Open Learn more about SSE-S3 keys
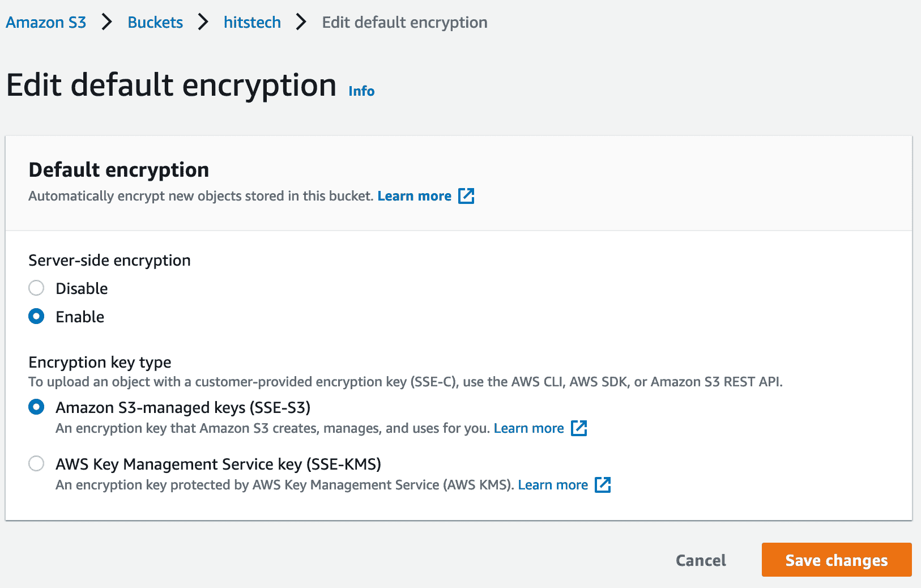 [x=528, y=428]
